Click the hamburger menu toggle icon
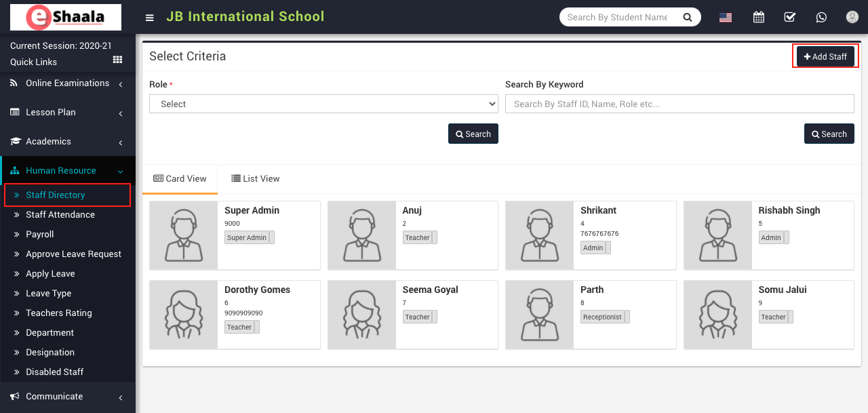Image resolution: width=868 pixels, height=413 pixels. point(149,18)
